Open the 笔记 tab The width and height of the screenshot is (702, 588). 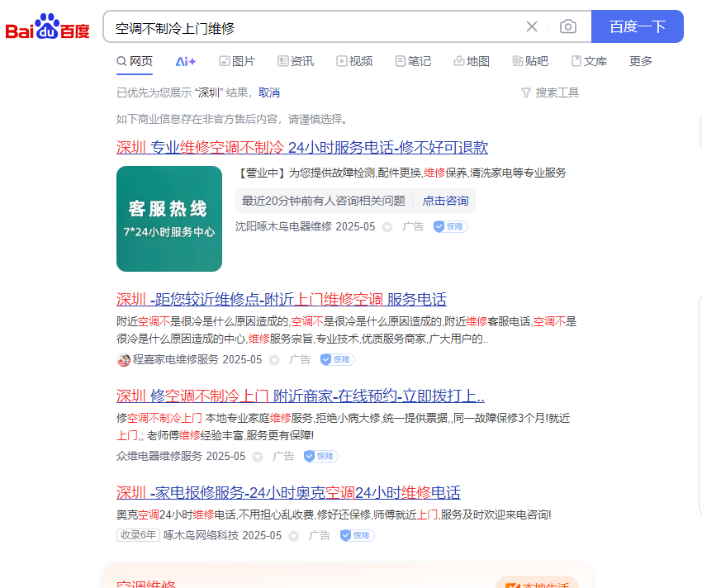point(413,61)
